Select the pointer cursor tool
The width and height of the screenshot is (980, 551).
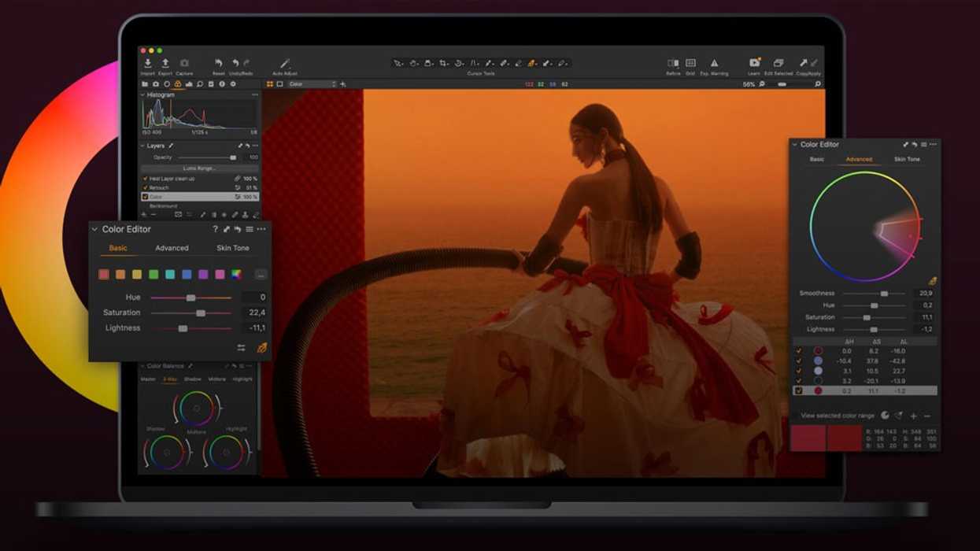click(398, 63)
